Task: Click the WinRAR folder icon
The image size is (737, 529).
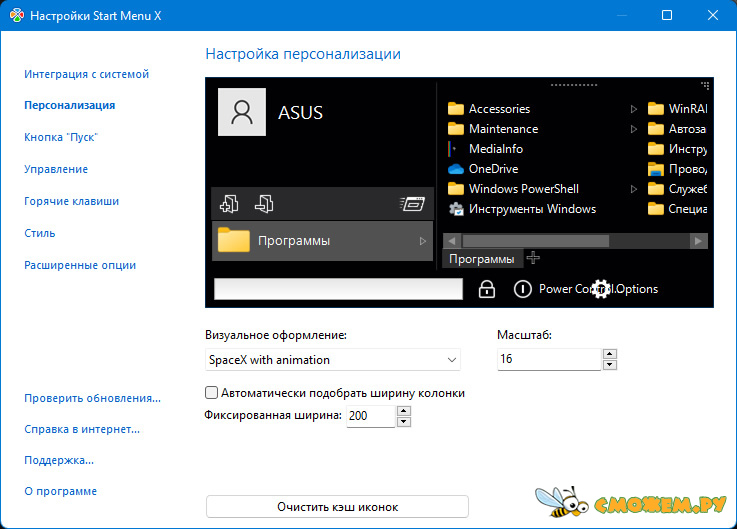Action: (x=656, y=109)
